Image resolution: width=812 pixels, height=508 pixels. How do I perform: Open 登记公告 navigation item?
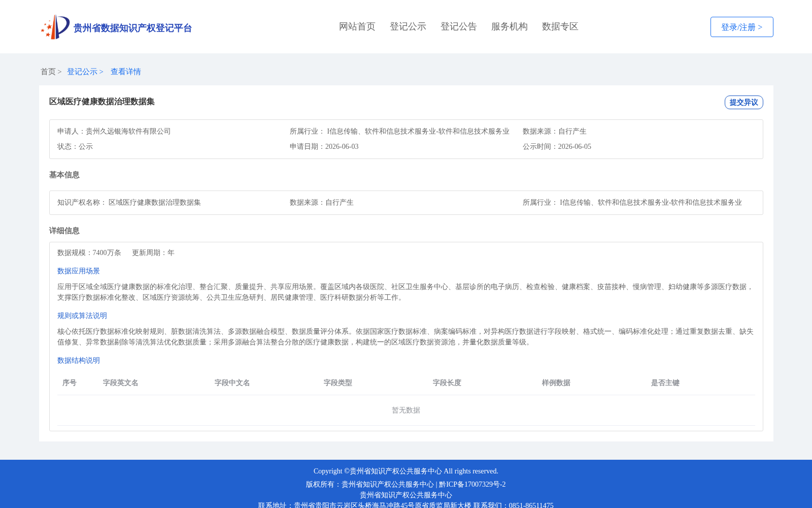pos(459,26)
